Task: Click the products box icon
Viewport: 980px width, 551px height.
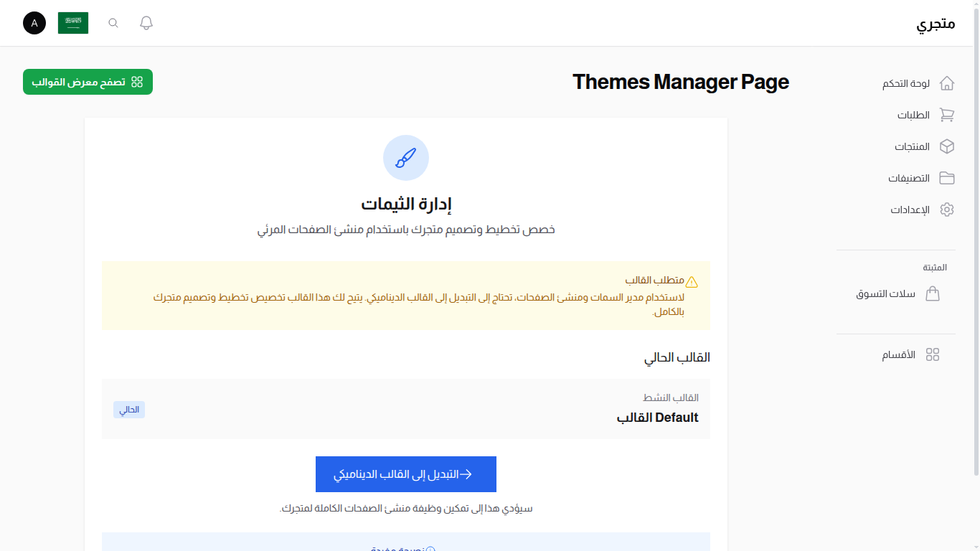Action: coord(946,146)
